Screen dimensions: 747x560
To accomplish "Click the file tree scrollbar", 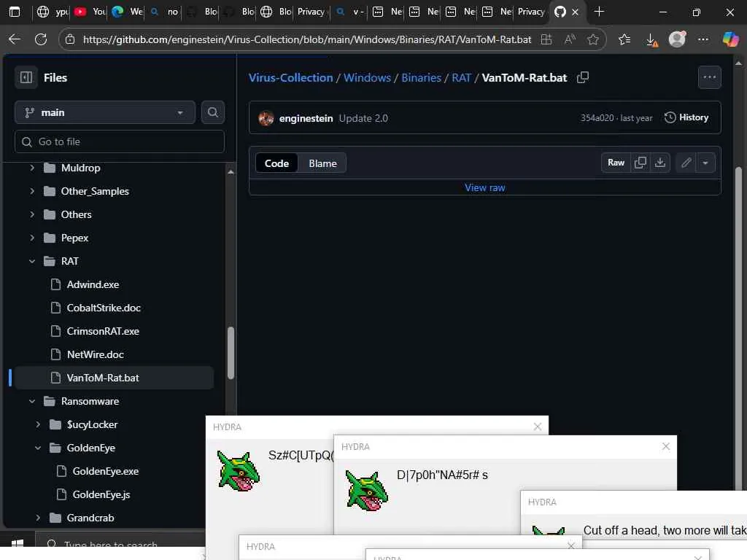I will click(x=231, y=352).
